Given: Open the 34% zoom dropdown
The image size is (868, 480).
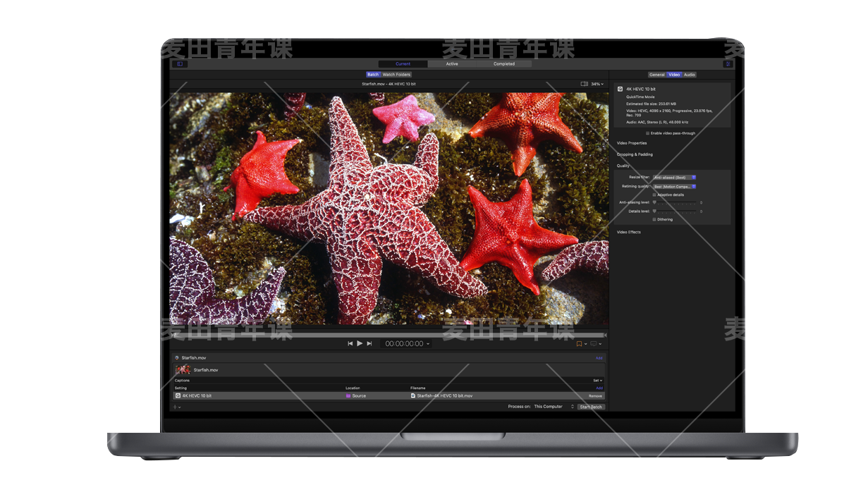Looking at the screenshot, I should click(597, 84).
